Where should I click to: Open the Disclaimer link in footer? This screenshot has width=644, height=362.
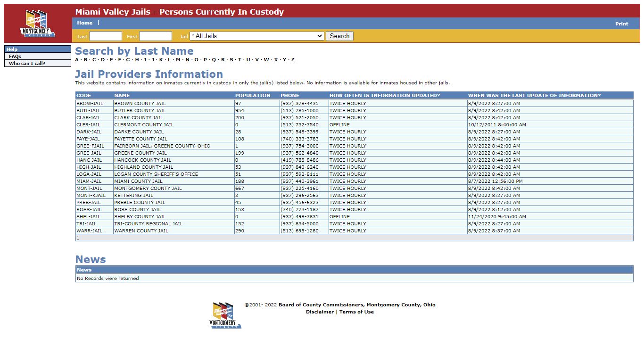(320, 312)
